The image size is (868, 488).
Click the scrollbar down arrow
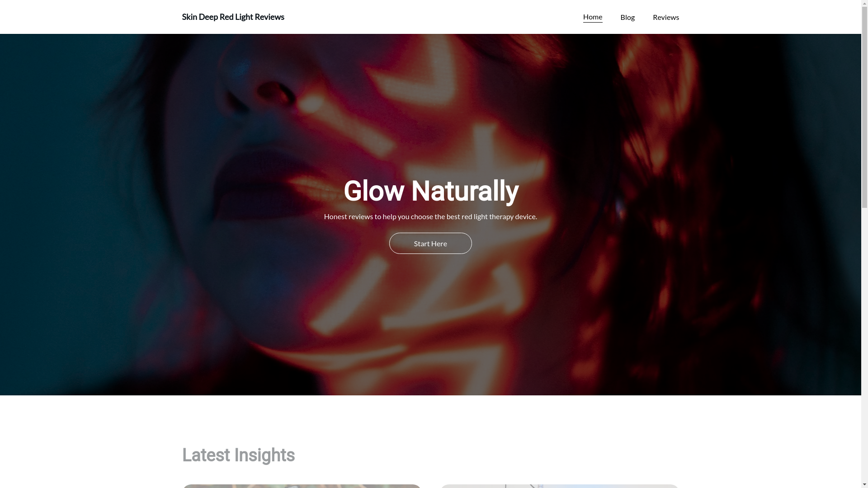tap(864, 484)
